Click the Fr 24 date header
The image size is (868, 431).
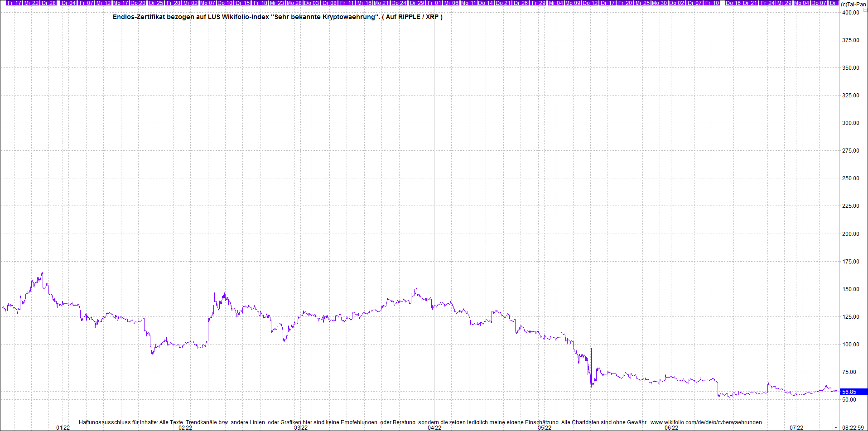768,3
